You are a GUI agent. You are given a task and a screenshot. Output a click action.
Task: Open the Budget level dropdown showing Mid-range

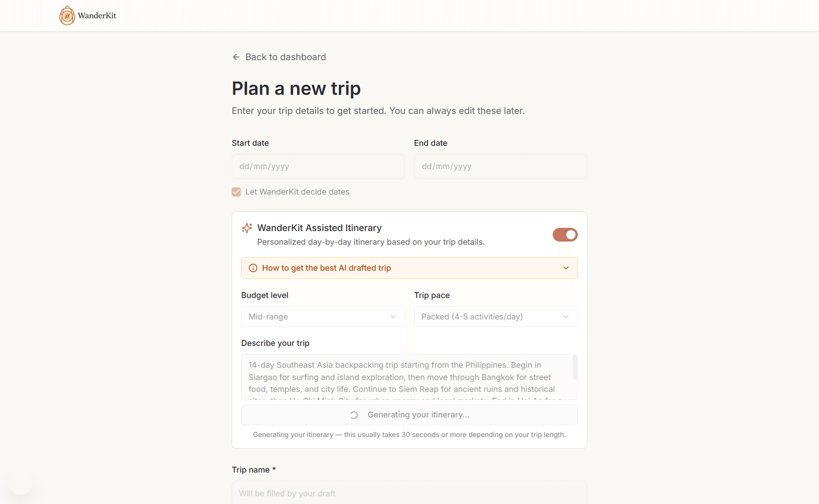[322, 317]
